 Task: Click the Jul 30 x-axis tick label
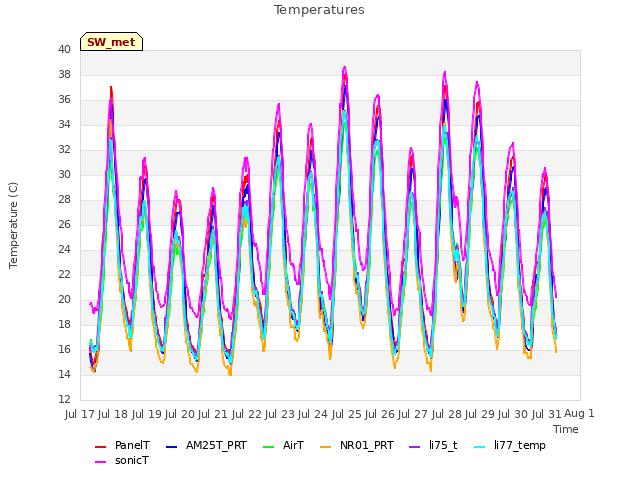[x=513, y=414]
